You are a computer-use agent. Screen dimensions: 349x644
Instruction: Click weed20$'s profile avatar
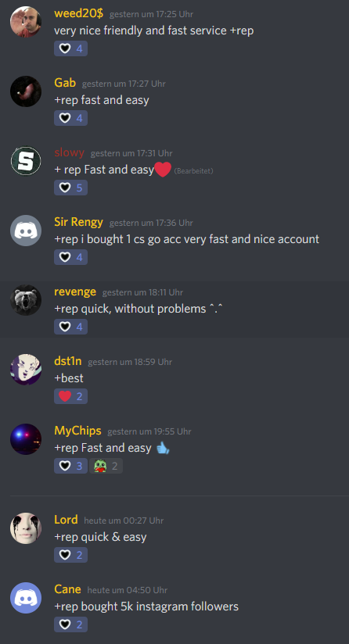coord(26,22)
